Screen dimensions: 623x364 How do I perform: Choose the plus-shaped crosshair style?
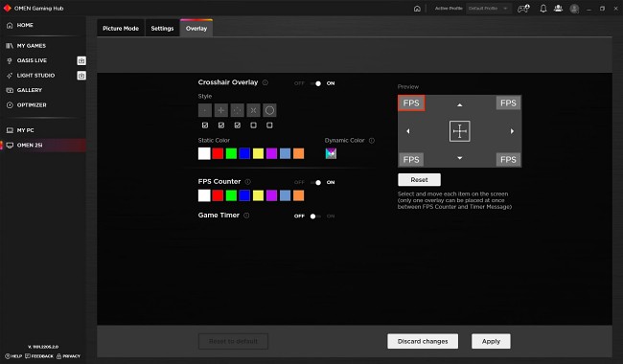pos(220,110)
